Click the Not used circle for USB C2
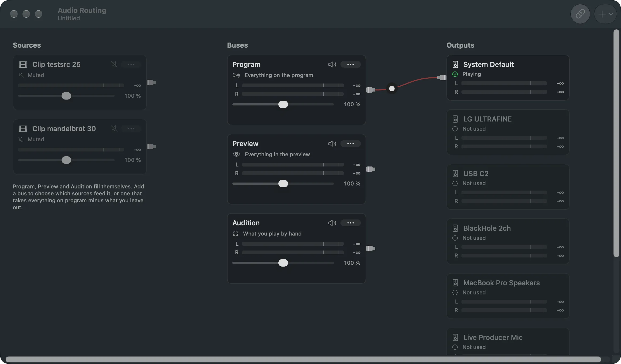This screenshot has height=364, width=621. (x=455, y=183)
